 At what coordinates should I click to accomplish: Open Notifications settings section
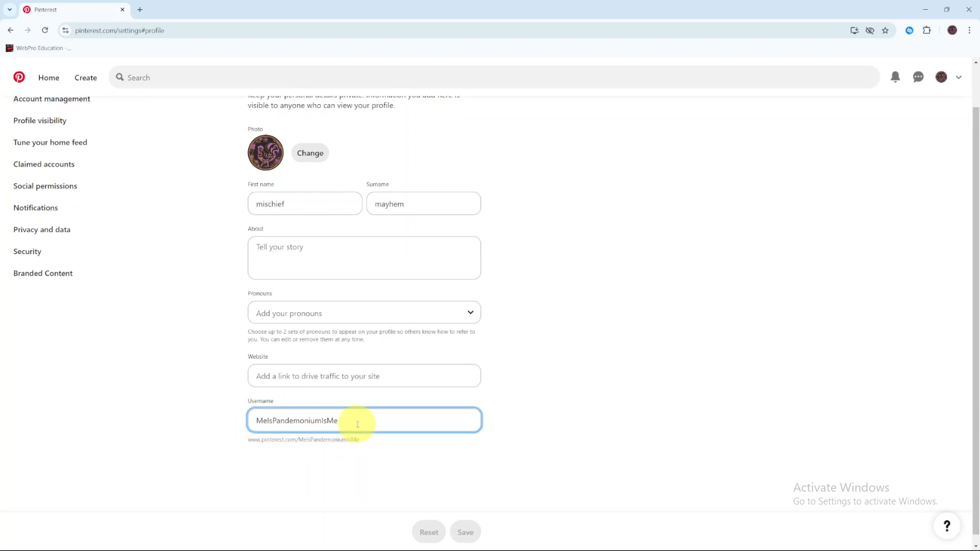[36, 208]
